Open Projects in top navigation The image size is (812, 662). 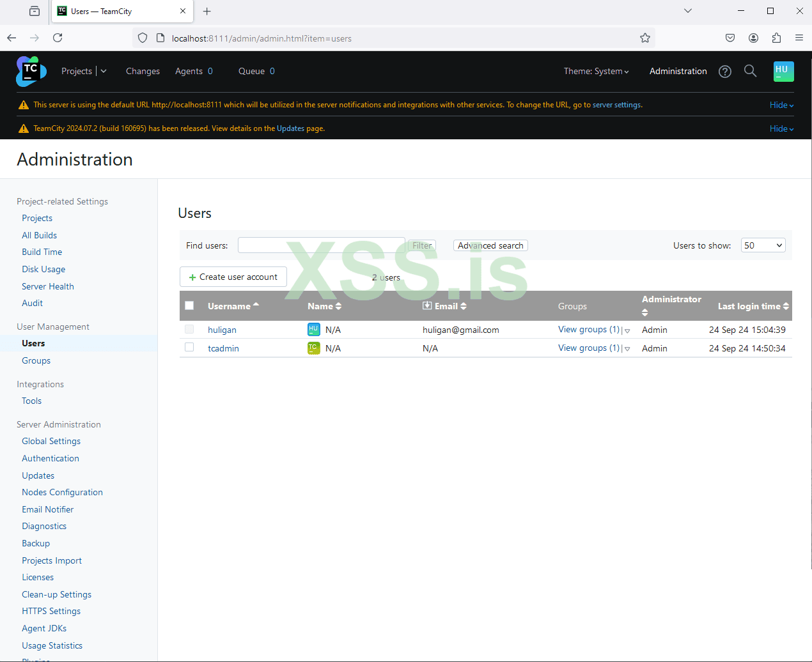point(77,72)
